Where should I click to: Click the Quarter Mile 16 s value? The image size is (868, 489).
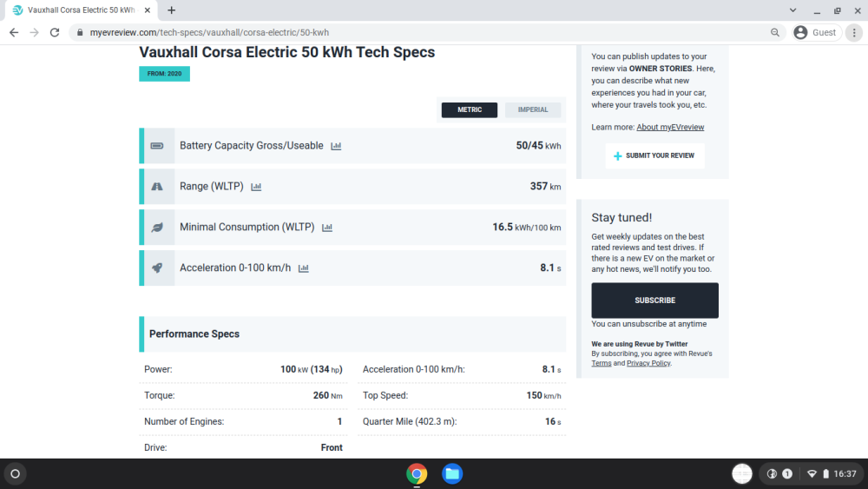tap(552, 421)
